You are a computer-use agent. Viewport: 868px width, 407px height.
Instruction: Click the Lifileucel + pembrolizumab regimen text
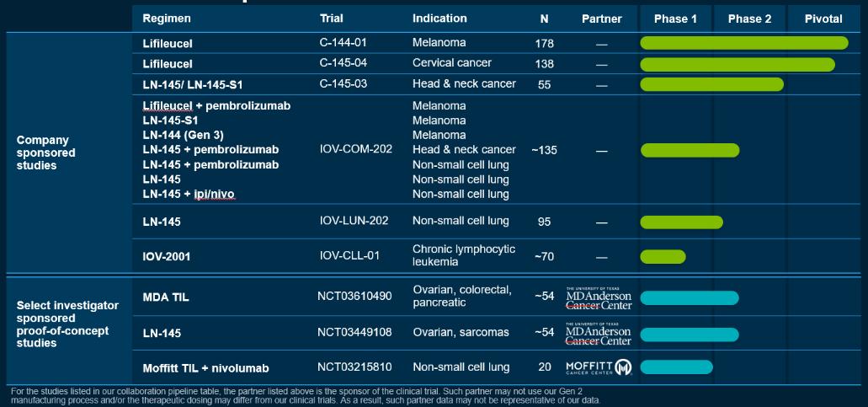coord(216,106)
